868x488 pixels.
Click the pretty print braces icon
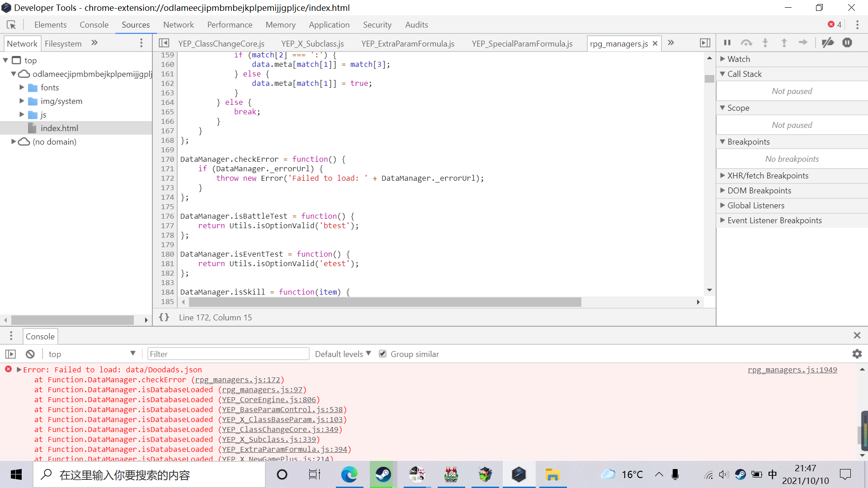tap(164, 317)
